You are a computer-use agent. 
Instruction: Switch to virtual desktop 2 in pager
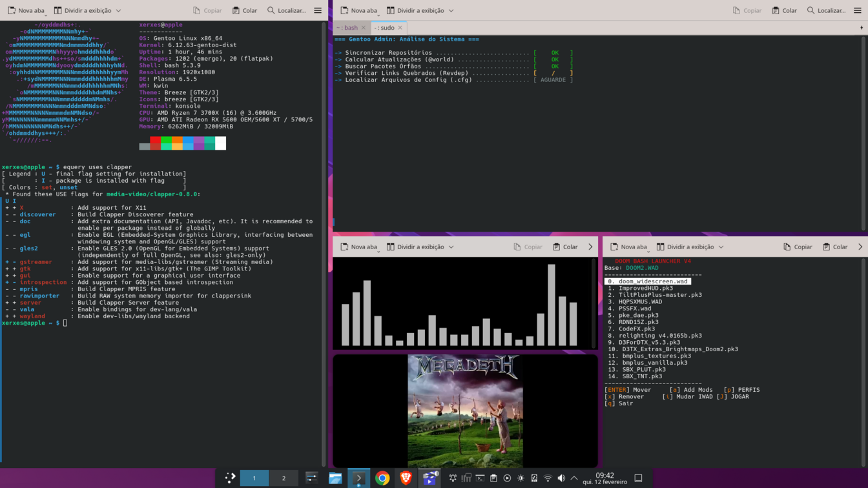point(284,478)
